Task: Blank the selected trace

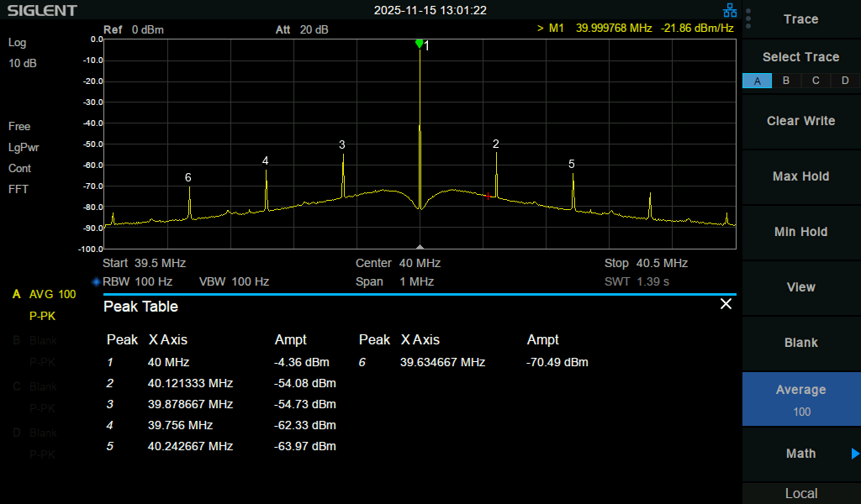Action: (x=801, y=343)
